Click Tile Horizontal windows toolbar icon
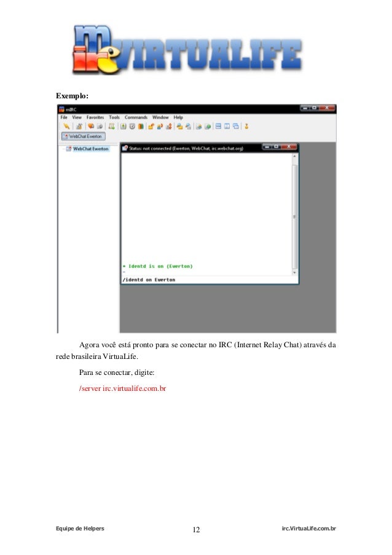This screenshot has width=392, height=555. 218,126
